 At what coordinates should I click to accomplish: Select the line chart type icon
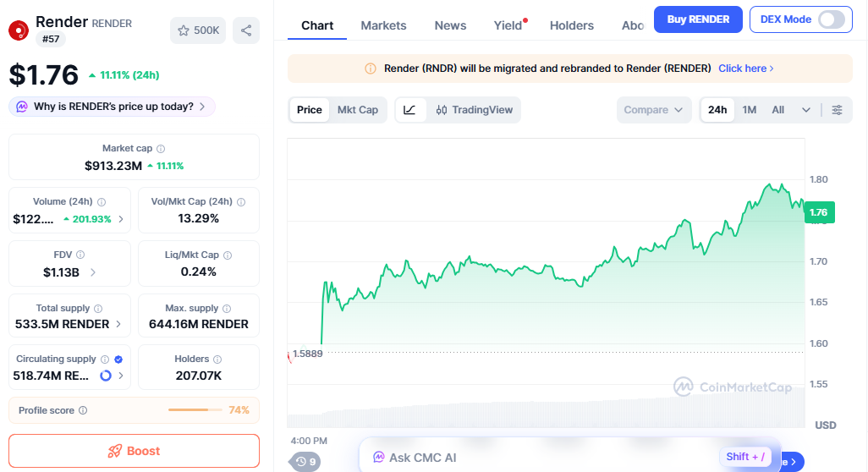click(x=409, y=110)
